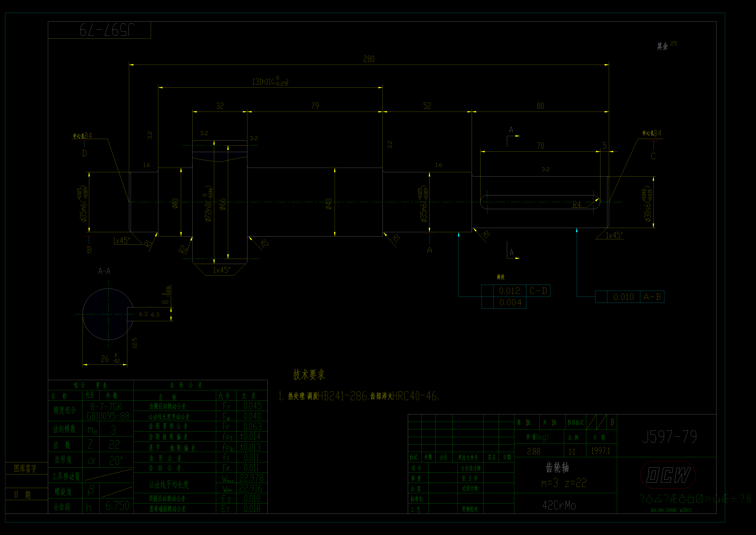The width and height of the screenshot is (756, 535).
Task: Select the overall length dimension 280
Action: click(369, 59)
